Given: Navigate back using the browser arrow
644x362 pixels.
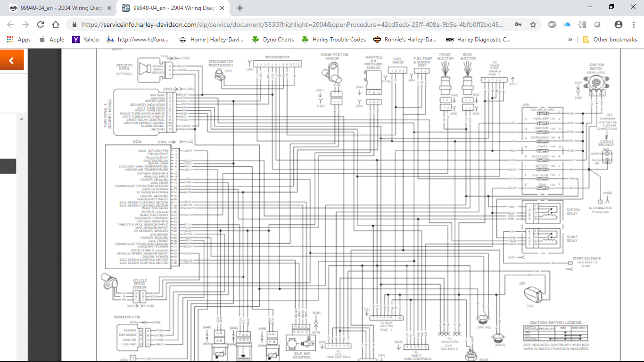Looking at the screenshot, I should [10, 25].
